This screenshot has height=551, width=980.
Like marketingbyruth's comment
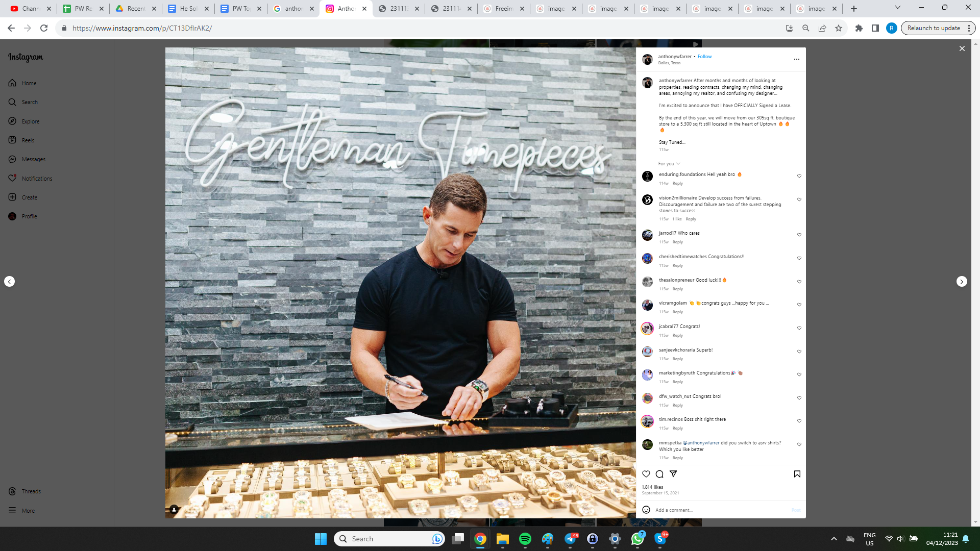coord(799,374)
